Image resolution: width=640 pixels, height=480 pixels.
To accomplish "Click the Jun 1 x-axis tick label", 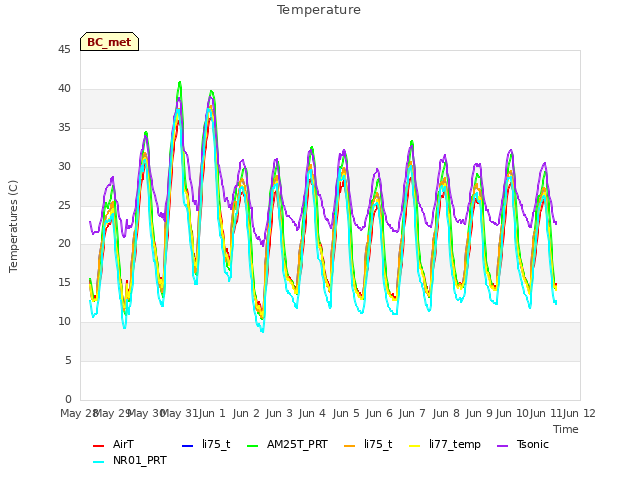I will (212, 413).
